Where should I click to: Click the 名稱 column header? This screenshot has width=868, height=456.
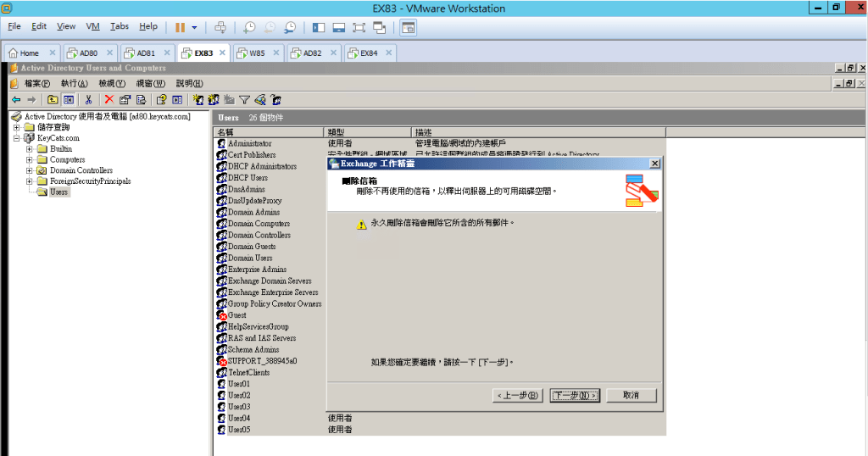225,132
